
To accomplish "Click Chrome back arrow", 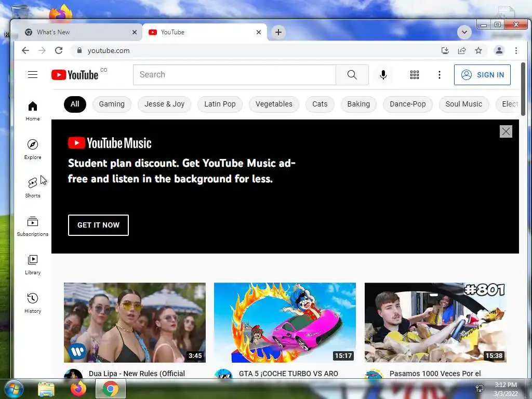I will pos(25,50).
